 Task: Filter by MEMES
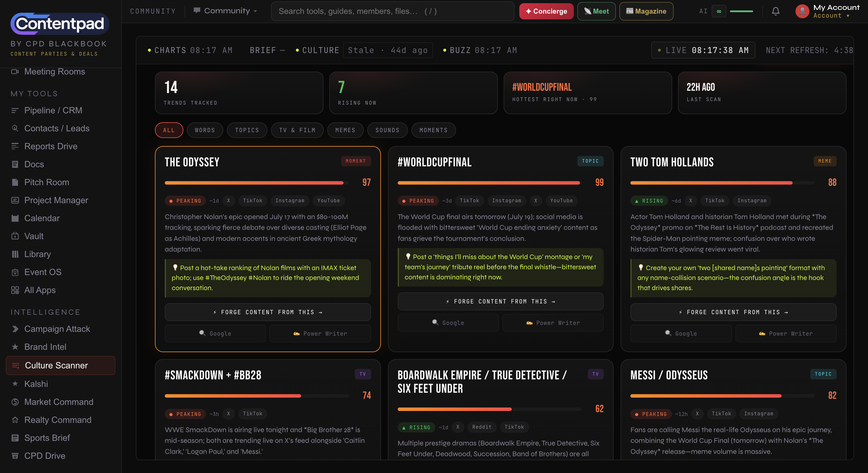[x=346, y=130]
